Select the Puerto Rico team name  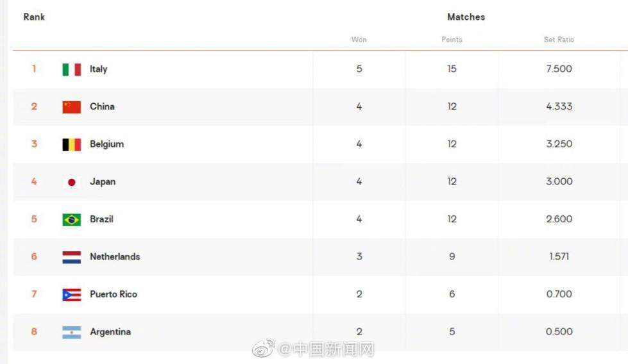[x=114, y=294]
